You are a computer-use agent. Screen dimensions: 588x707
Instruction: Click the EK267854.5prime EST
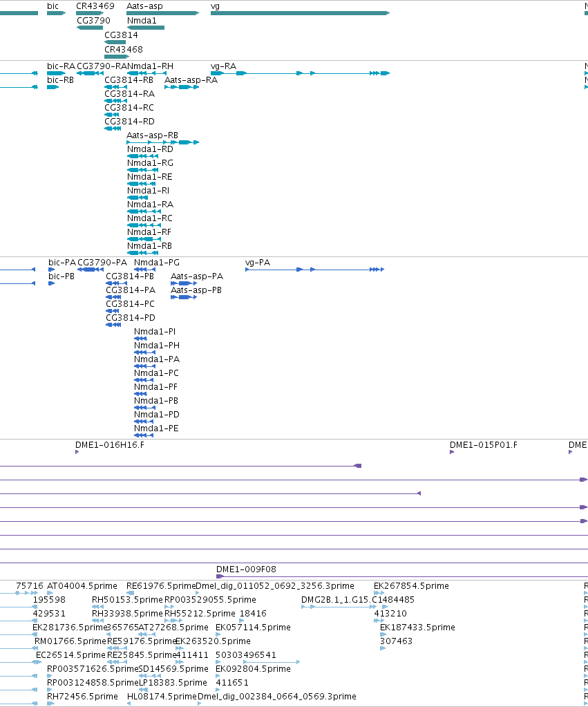coord(379,593)
